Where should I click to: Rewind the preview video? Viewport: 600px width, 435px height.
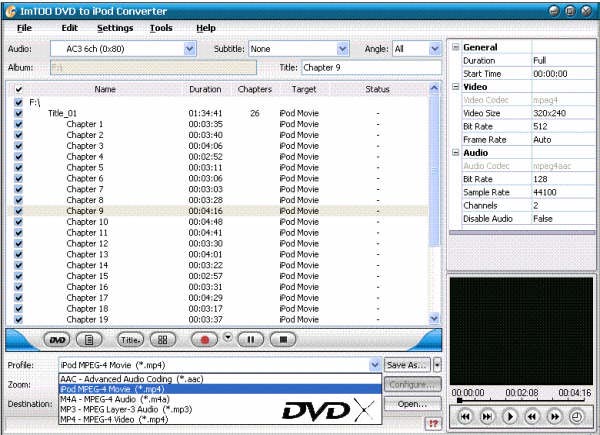532,417
